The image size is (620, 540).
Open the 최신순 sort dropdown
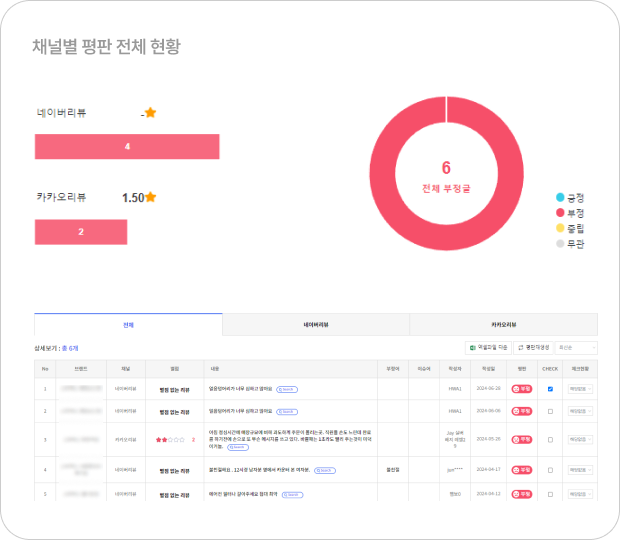[578, 347]
